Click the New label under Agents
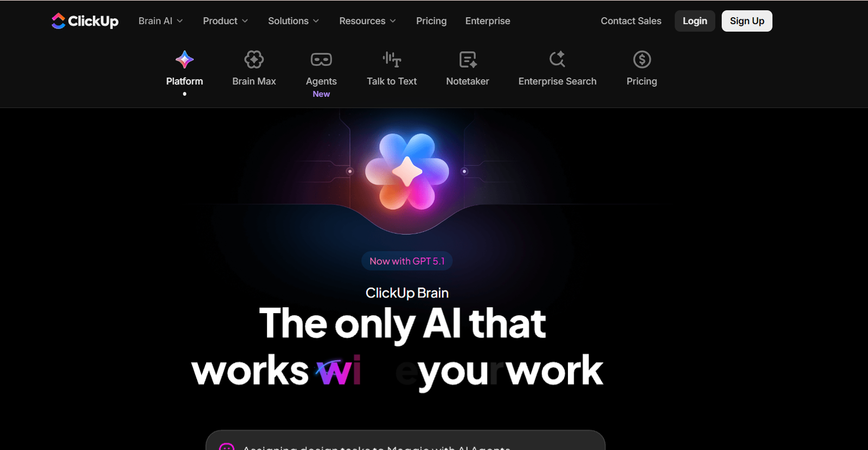Image resolution: width=868 pixels, height=450 pixels. point(321,94)
